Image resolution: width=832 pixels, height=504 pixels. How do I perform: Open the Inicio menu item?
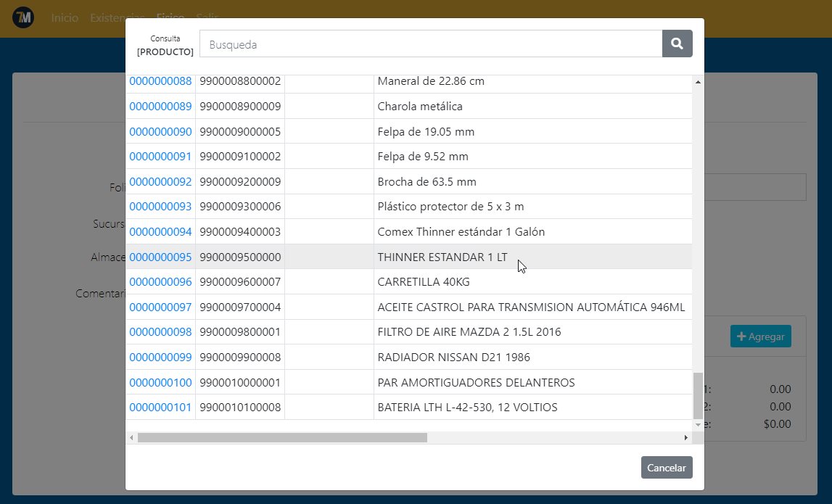pos(65,17)
